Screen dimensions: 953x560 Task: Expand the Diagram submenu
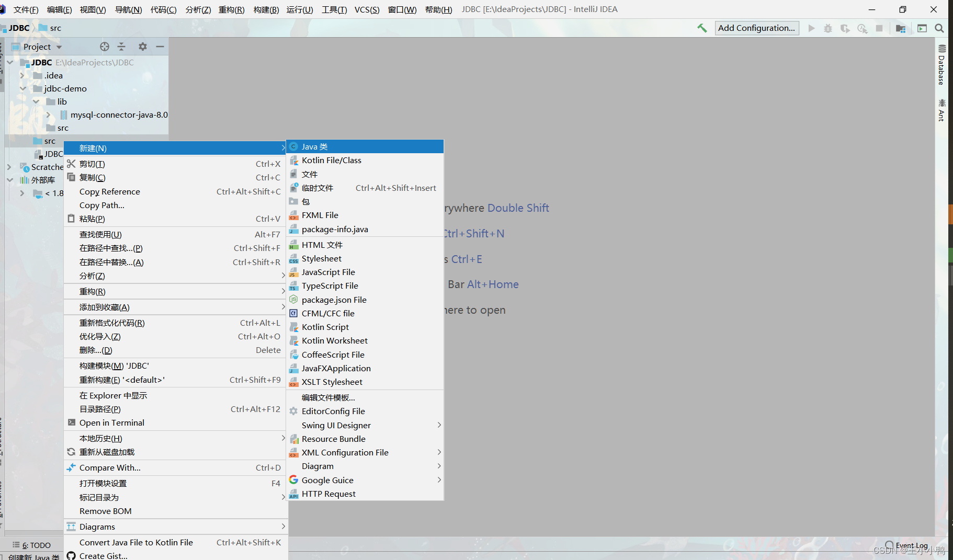coord(365,466)
